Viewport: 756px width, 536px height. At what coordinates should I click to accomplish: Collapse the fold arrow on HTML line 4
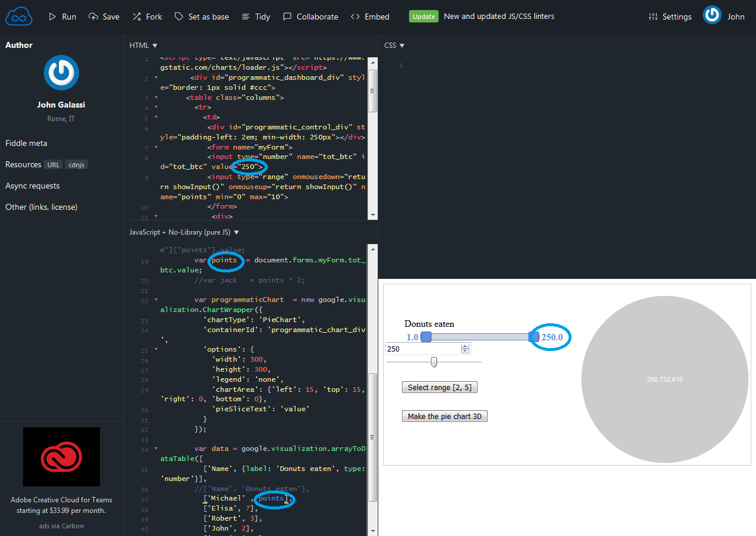[156, 108]
